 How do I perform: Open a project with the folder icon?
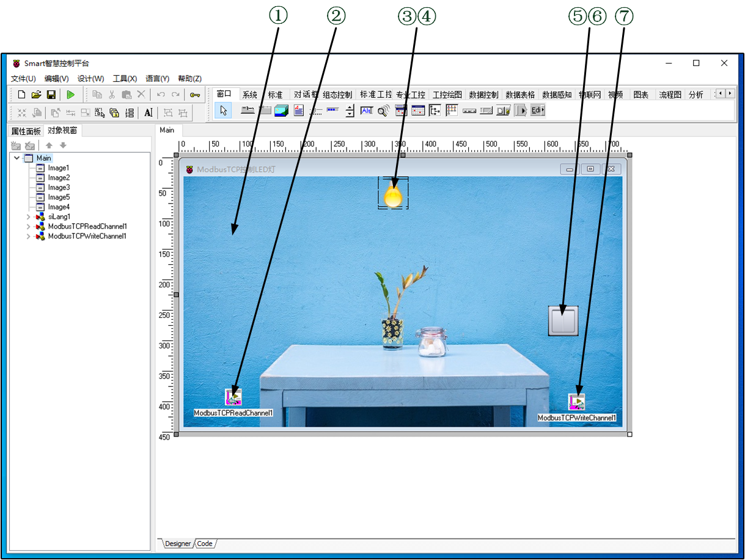[x=36, y=95]
